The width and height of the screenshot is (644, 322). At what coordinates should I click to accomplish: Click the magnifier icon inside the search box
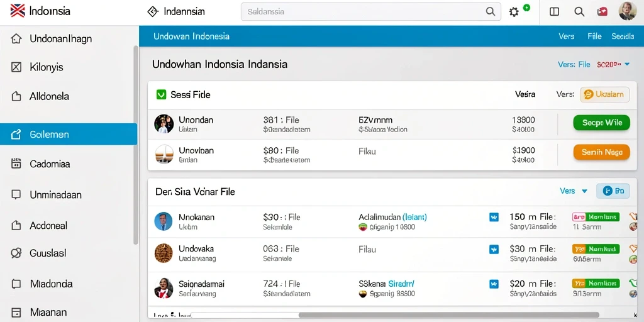(x=491, y=11)
